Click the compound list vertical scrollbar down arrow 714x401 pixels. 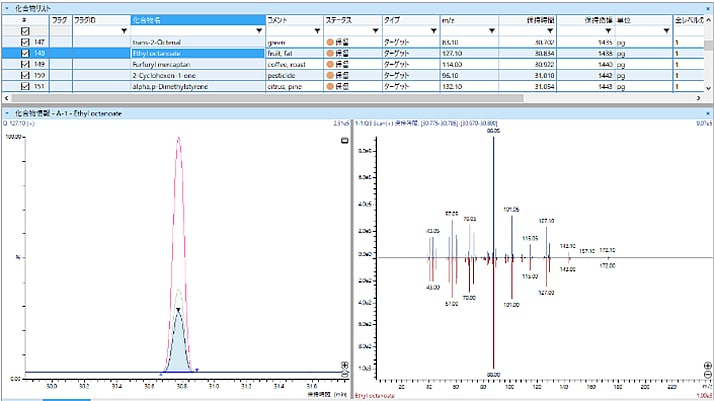[708, 88]
